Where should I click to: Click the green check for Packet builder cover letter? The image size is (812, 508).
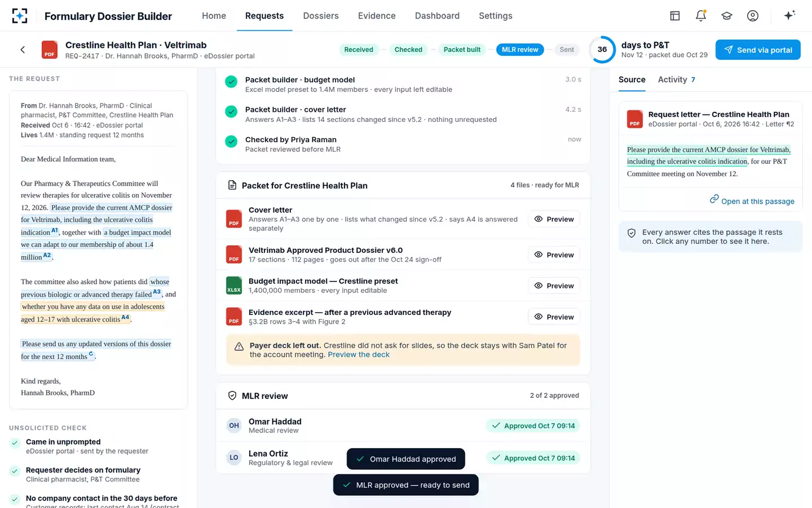[231, 112]
